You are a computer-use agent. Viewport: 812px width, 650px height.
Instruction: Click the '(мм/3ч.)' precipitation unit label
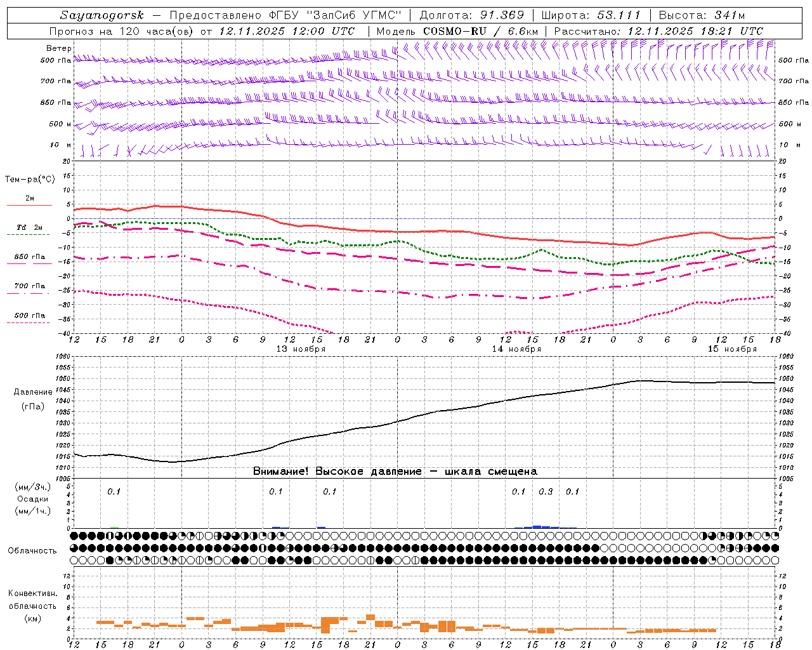click(33, 487)
